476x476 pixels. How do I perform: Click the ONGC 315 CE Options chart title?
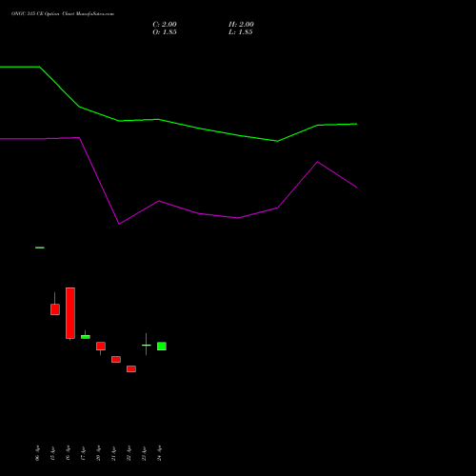point(63,14)
